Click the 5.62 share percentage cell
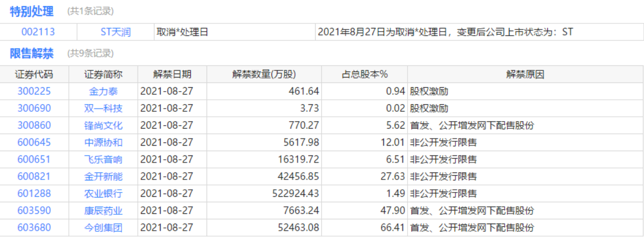The image size is (644, 240). pyautogui.click(x=365, y=125)
